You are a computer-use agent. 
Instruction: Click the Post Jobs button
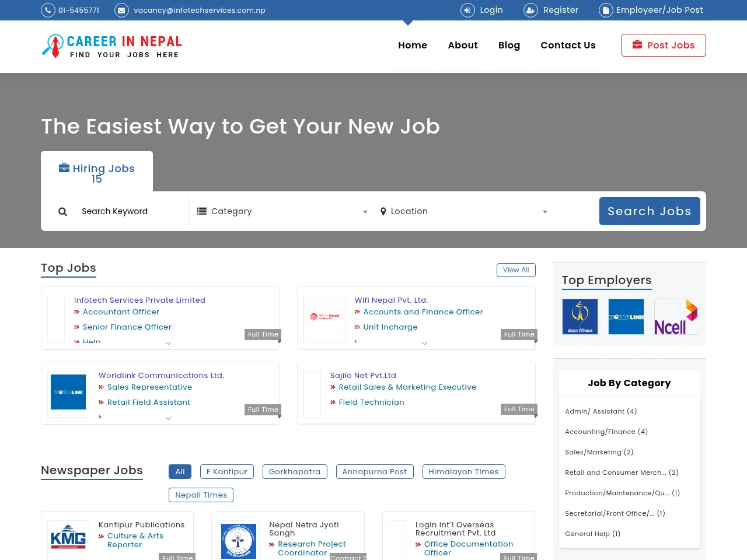pyautogui.click(x=664, y=45)
